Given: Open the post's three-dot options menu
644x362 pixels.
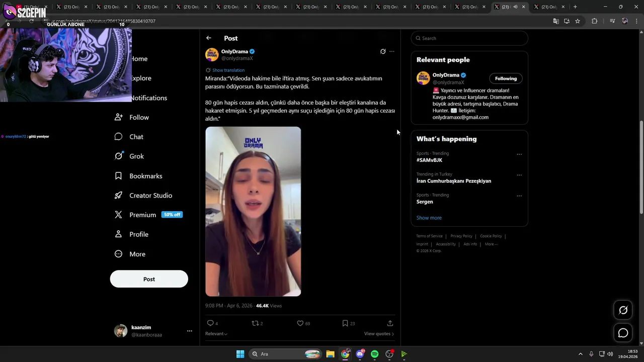Looking at the screenshot, I should [x=392, y=51].
